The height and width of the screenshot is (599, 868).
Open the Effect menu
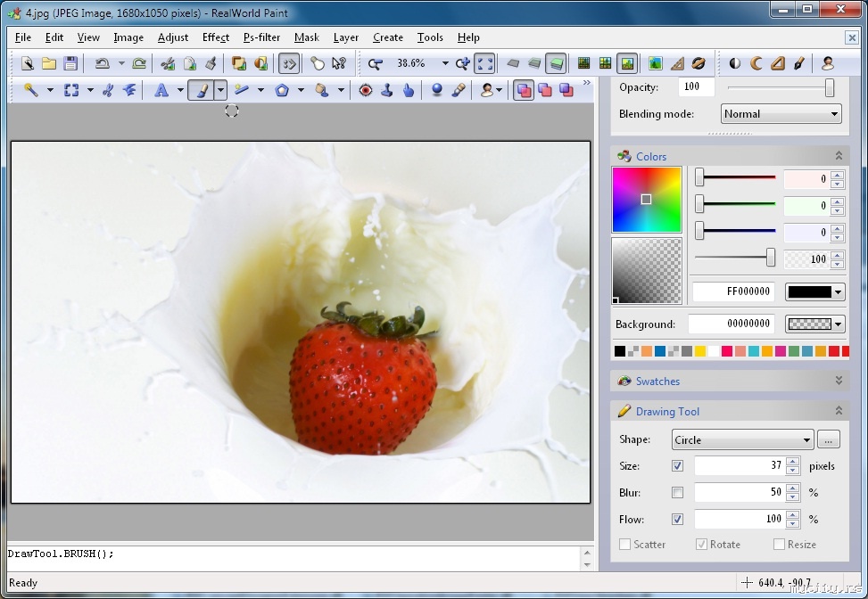216,37
